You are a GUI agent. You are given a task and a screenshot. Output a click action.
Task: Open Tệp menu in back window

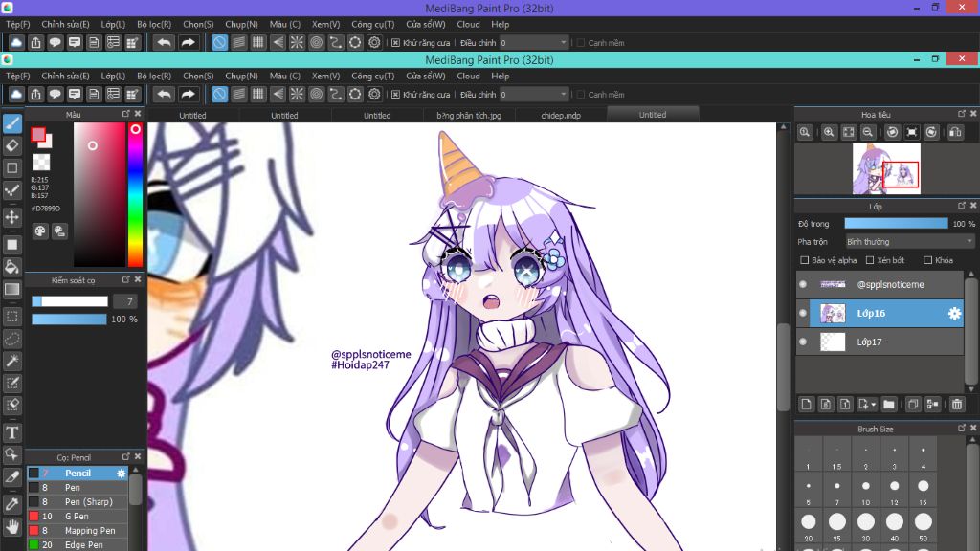pyautogui.click(x=17, y=24)
